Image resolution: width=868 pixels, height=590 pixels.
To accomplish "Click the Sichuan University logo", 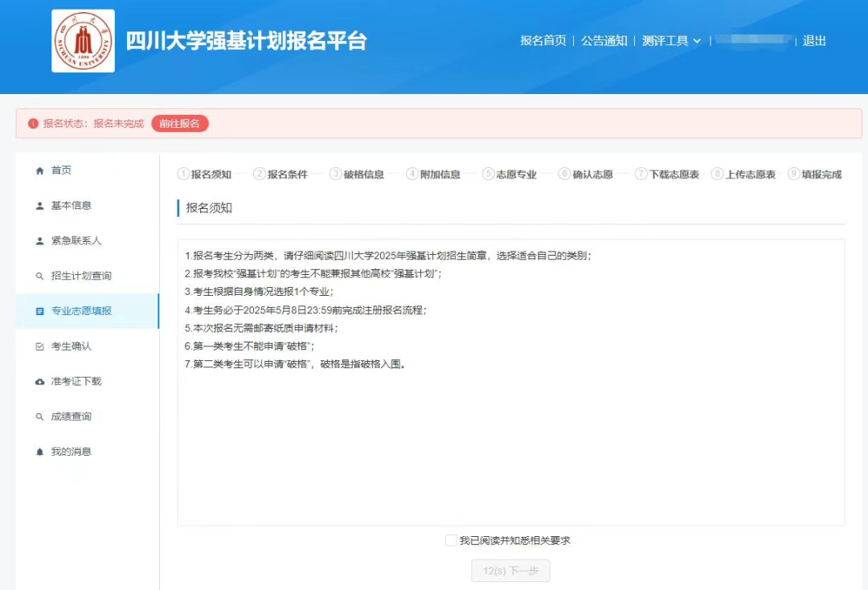I will 83,41.
